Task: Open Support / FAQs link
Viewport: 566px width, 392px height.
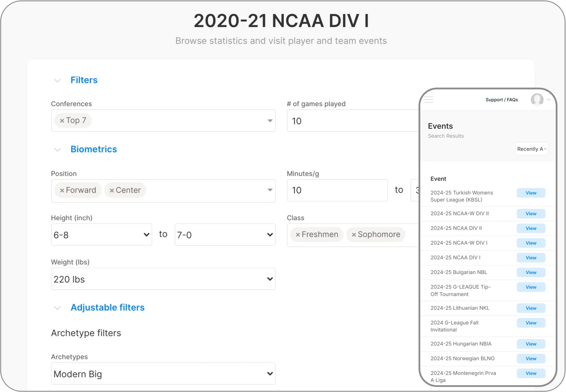Action: 502,100
